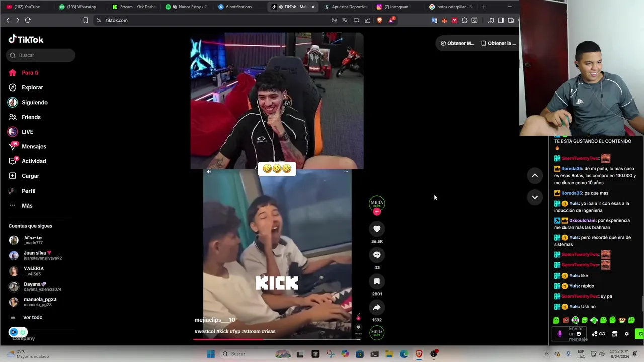Go to next video with down chevron
Viewport: 644px width, 362px height.
coord(535,197)
